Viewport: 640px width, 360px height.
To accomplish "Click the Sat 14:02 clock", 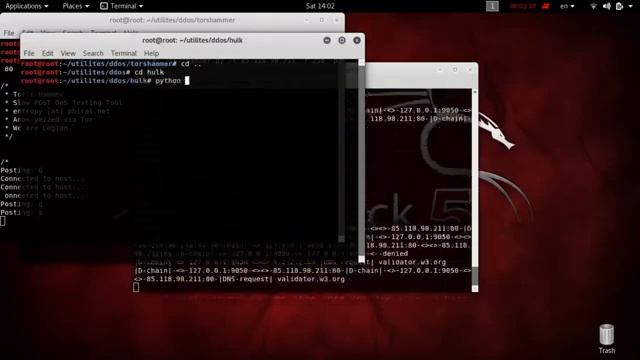I will (x=320, y=6).
